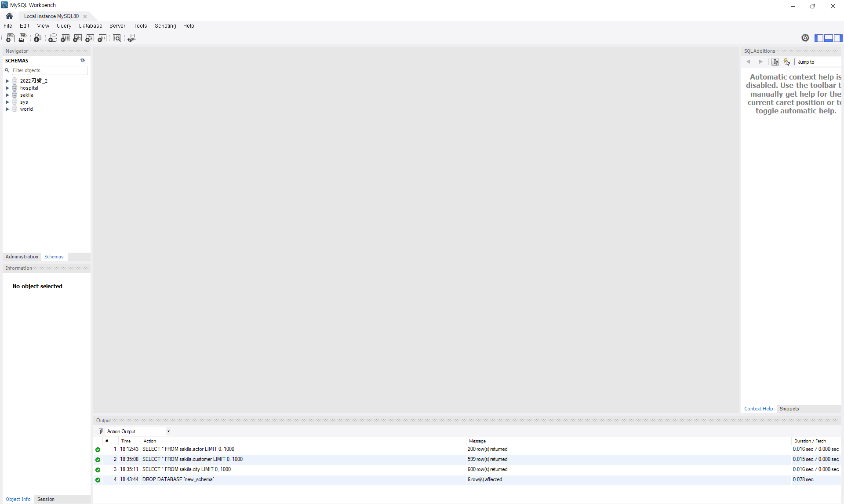Image resolution: width=844 pixels, height=504 pixels.
Task: Create new table icon in toolbar
Action: pyautogui.click(x=65, y=38)
